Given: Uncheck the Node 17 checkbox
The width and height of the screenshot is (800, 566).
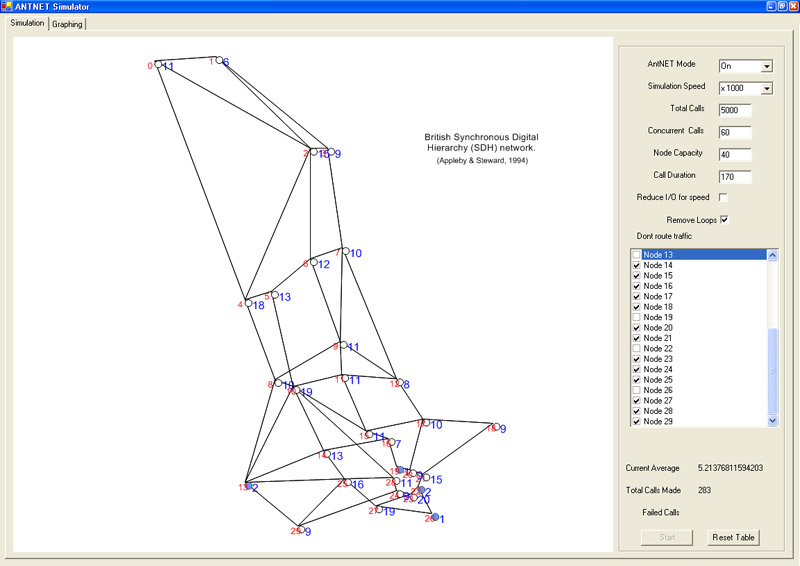Looking at the screenshot, I should (x=636, y=297).
